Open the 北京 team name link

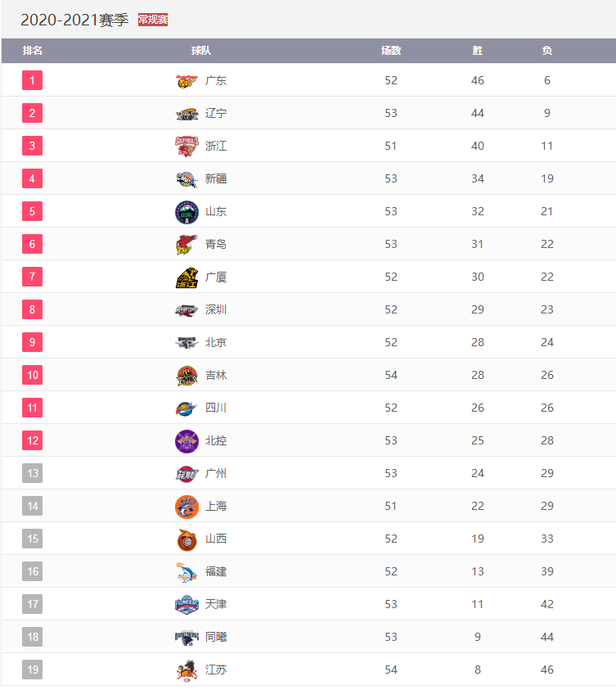coord(216,342)
